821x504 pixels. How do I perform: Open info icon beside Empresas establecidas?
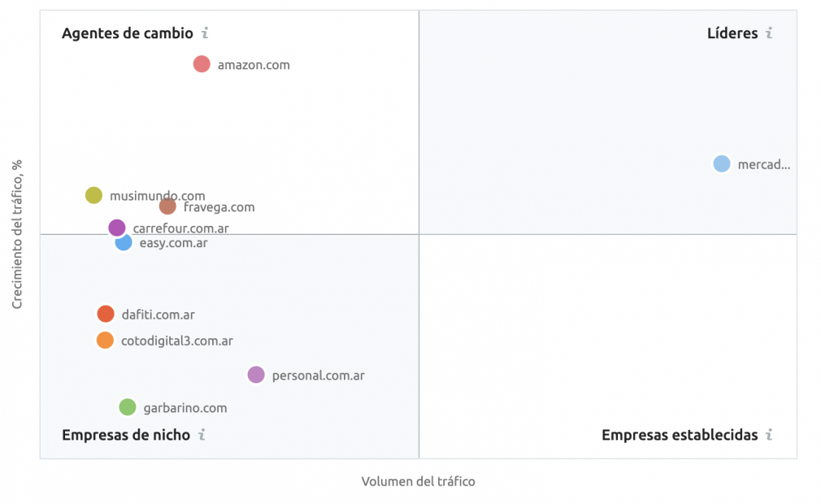(769, 434)
